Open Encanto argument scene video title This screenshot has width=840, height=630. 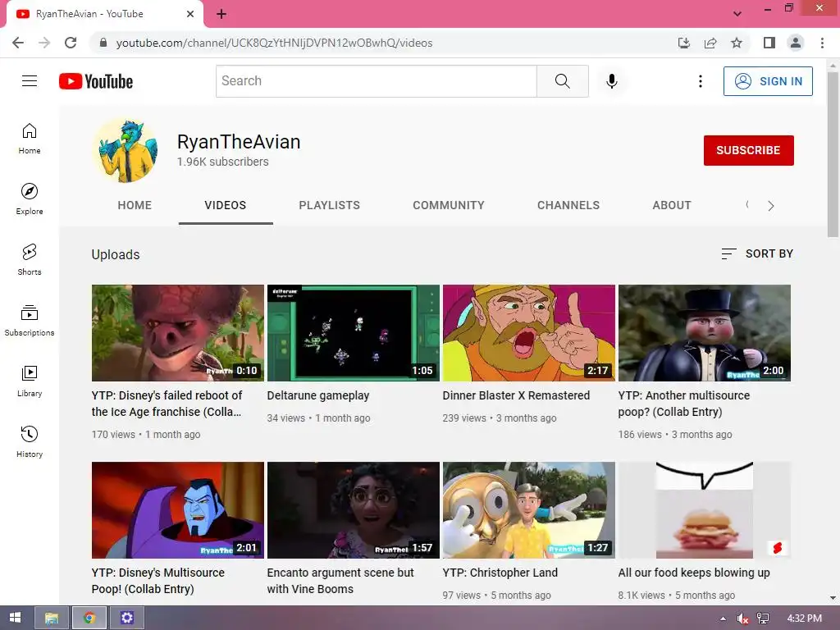[340, 581]
